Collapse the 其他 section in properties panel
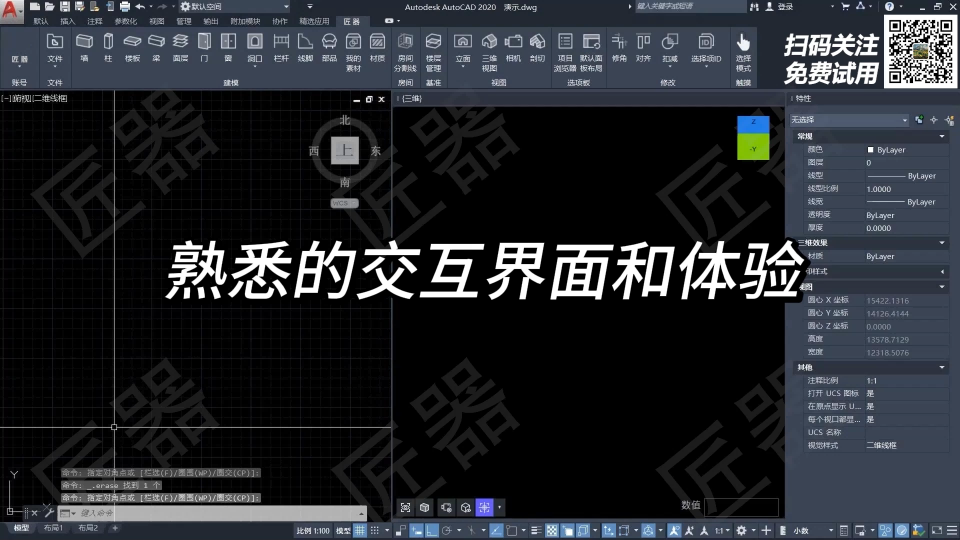The width and height of the screenshot is (960, 540). 942,367
